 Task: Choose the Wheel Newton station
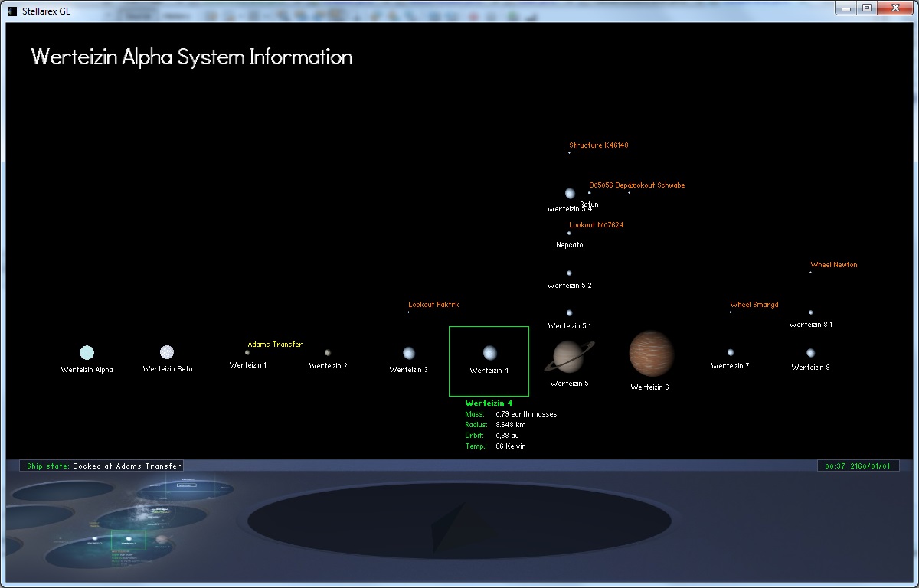click(x=834, y=265)
